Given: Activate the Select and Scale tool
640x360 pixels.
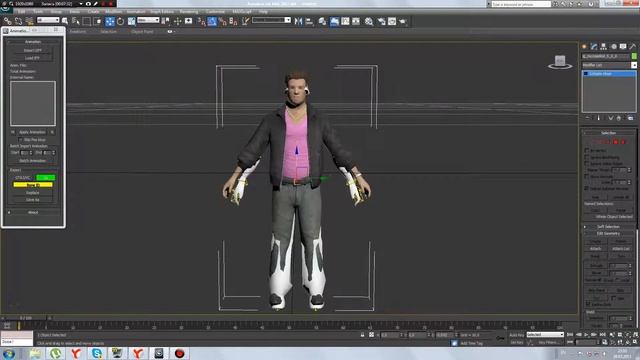Looking at the screenshot, I should click(x=131, y=21).
